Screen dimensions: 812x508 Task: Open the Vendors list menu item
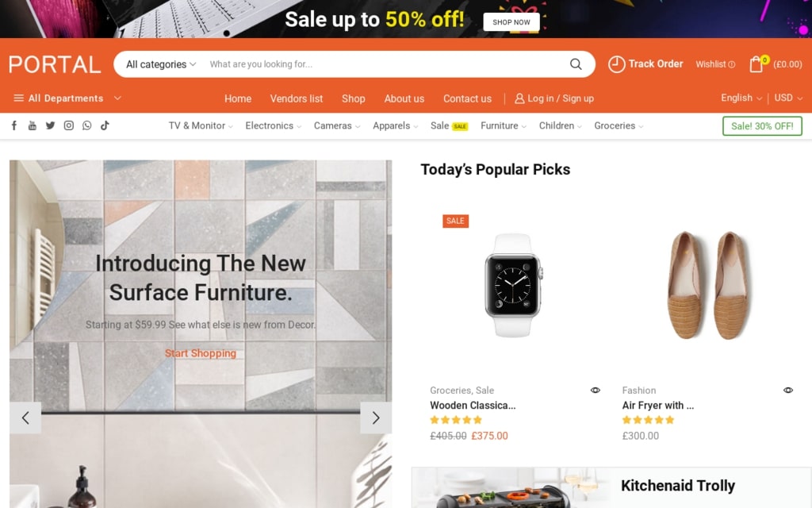click(x=297, y=98)
